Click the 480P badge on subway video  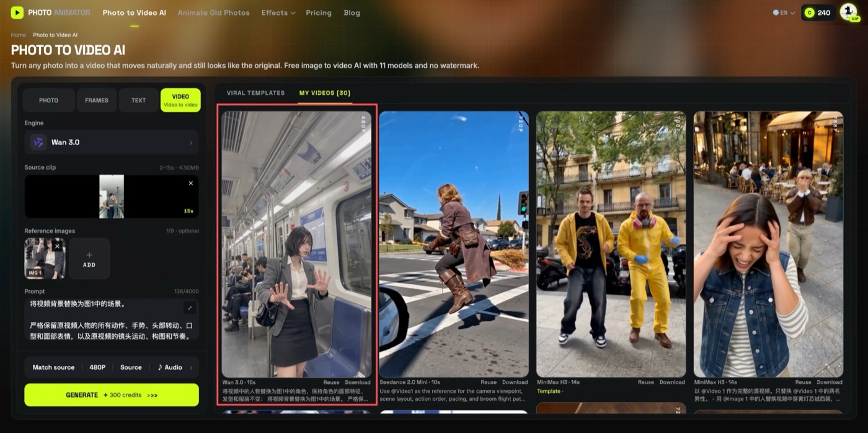(364, 123)
